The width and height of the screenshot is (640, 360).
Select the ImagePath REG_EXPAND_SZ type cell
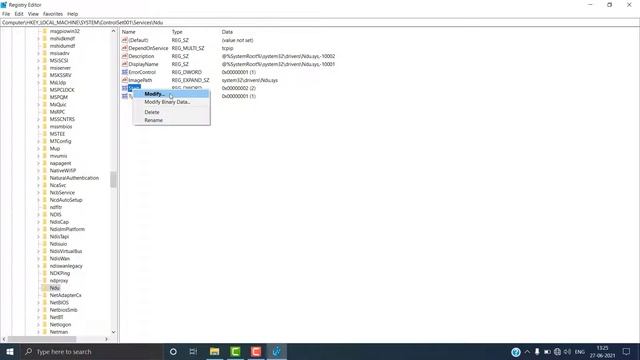coord(191,80)
